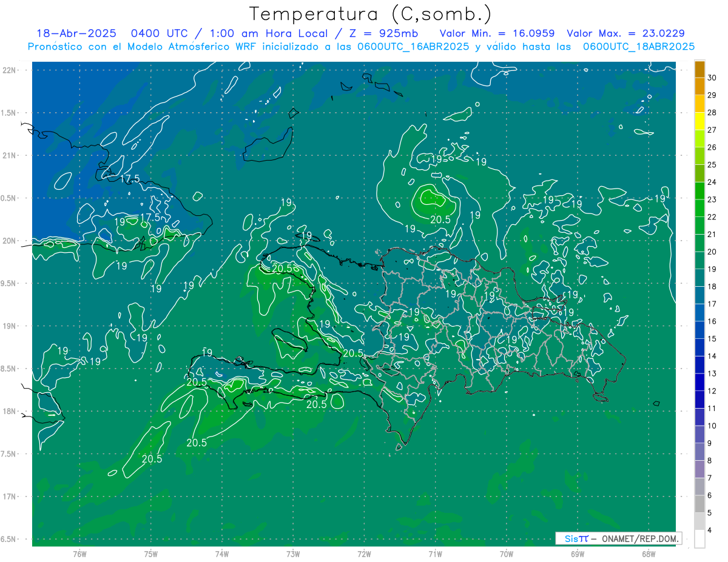Click the '20N' latitude label
The height and width of the screenshot is (562, 728).
tap(9, 241)
